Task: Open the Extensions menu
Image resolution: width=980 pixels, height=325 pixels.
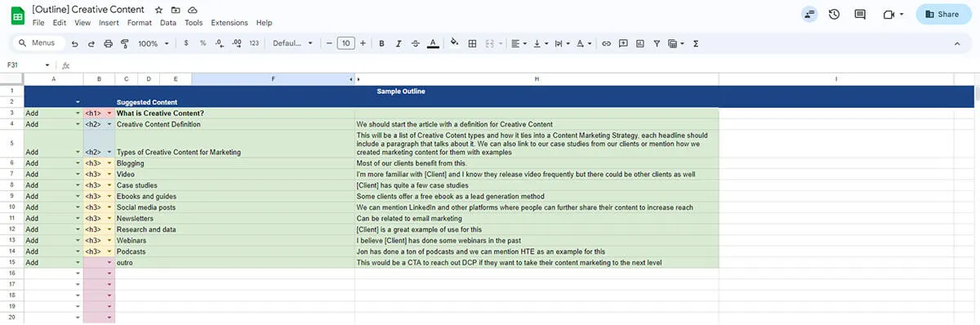Action: (x=229, y=23)
